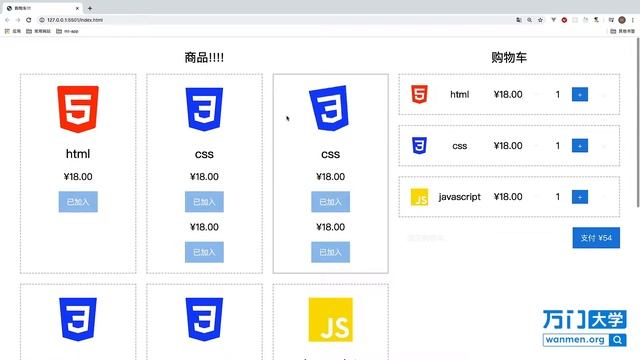The width and height of the screenshot is (640, 360).
Task: Click the quantity 1 in the cart's html row
Action: [558, 95]
